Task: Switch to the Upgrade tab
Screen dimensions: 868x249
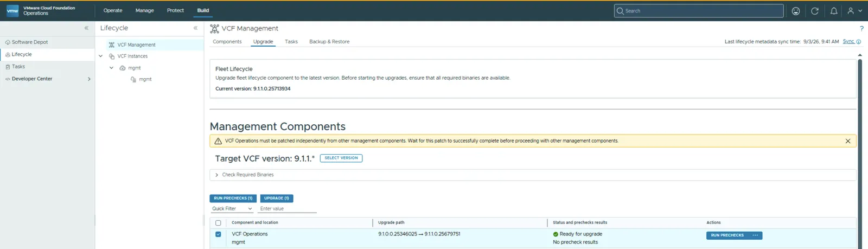Action: click(x=263, y=42)
